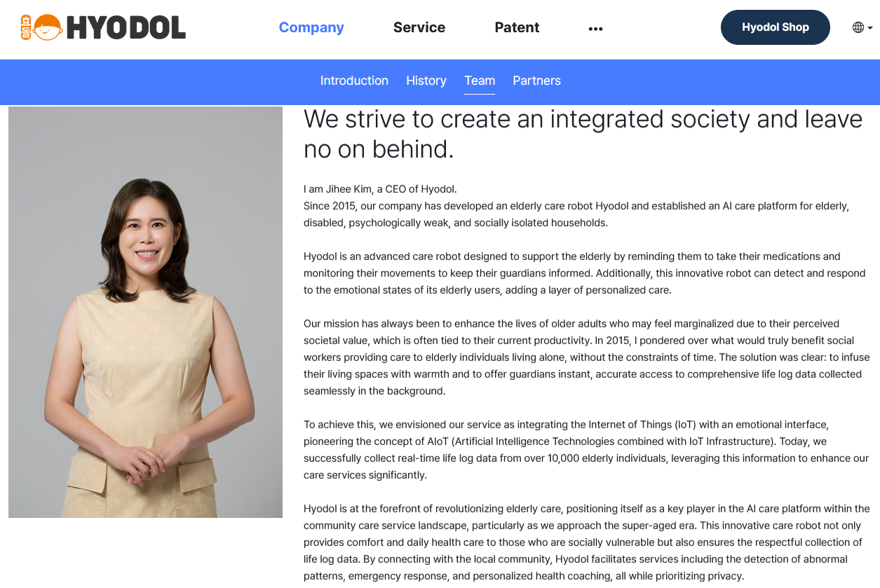Click the Hyodol logo in the header
This screenshot has height=588, width=880.
[x=103, y=27]
